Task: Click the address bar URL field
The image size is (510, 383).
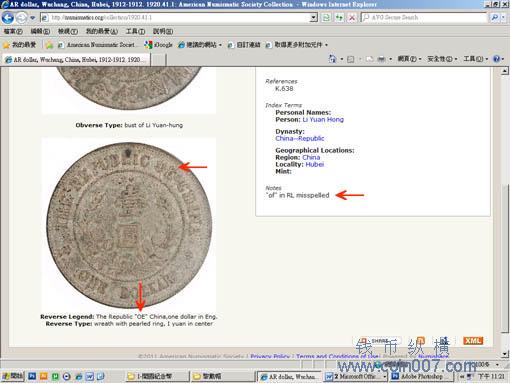Action: coord(176,18)
